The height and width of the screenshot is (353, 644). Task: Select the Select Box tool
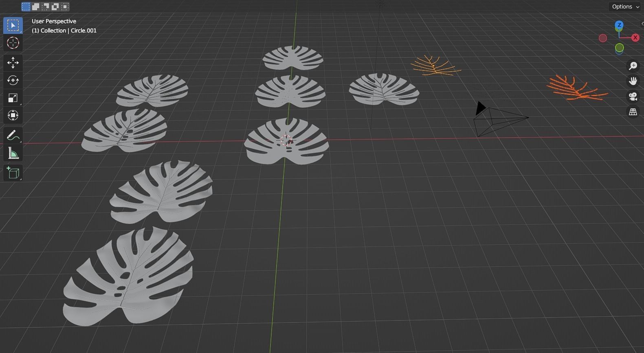tap(13, 25)
